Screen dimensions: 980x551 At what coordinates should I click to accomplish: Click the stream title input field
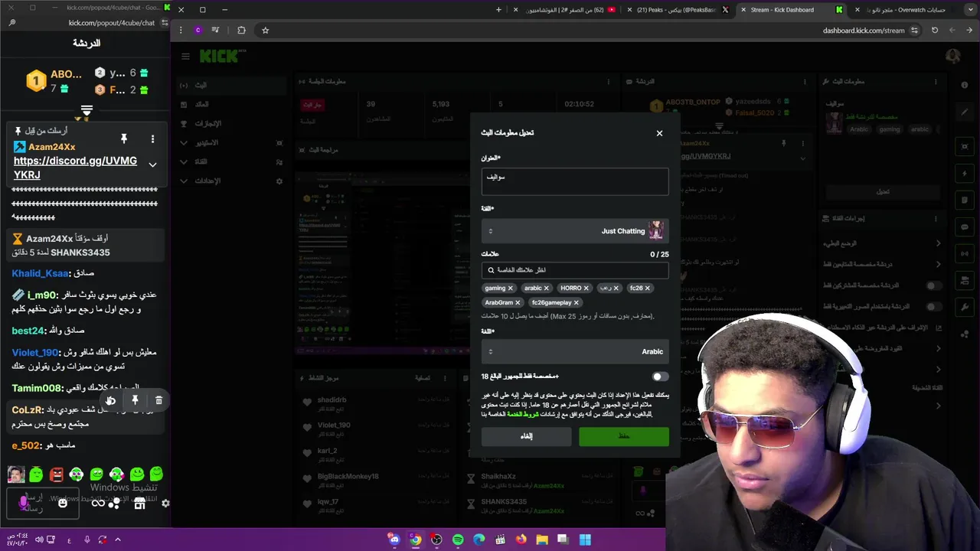click(575, 181)
